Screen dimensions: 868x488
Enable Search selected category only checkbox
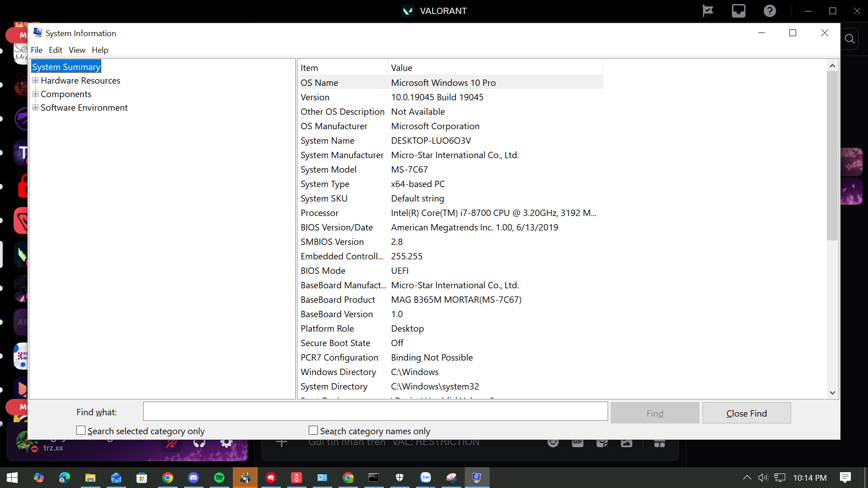81,431
